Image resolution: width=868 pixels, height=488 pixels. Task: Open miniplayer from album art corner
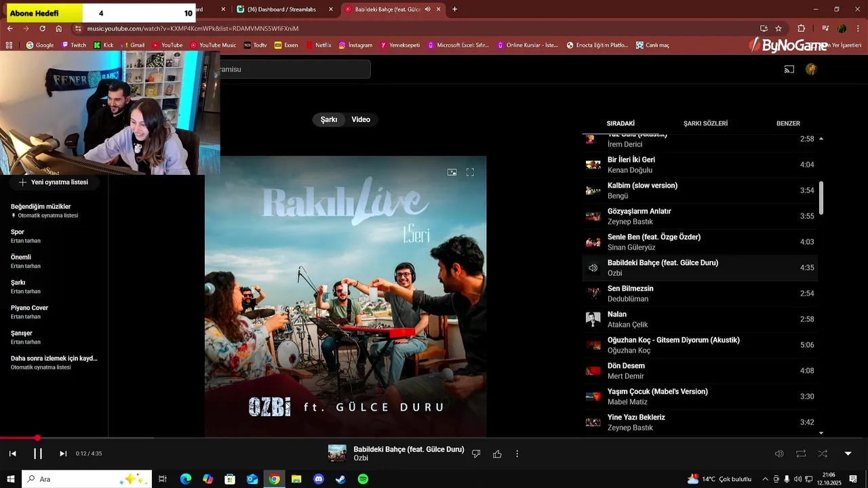click(452, 172)
